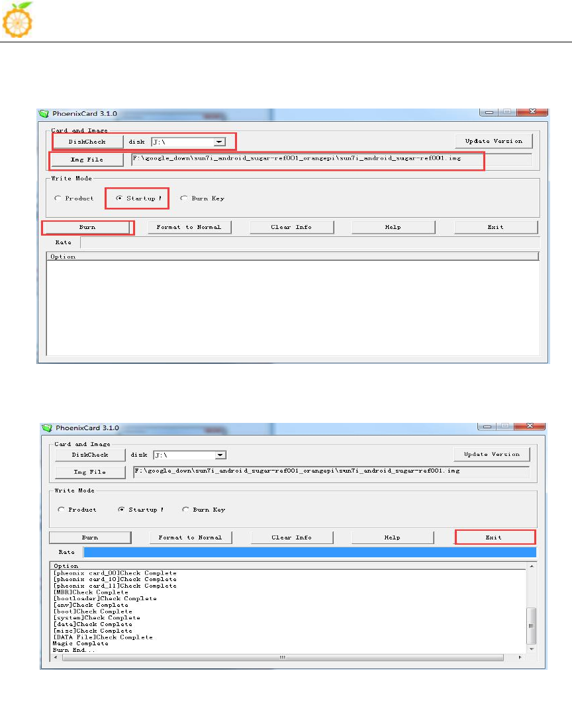Viewport: 572px width, 728px height.
Task: Close the lower PhoenixCard window
Action: click(x=530, y=426)
